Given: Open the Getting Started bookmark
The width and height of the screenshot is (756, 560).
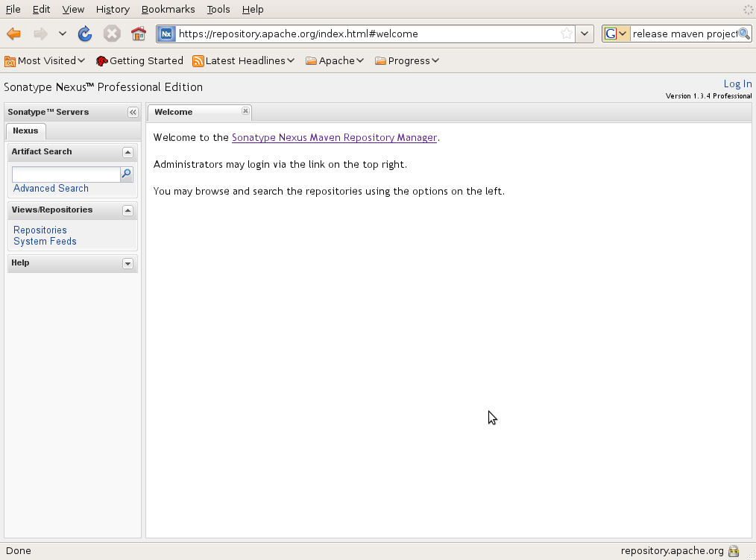Looking at the screenshot, I should pyautogui.click(x=139, y=61).
